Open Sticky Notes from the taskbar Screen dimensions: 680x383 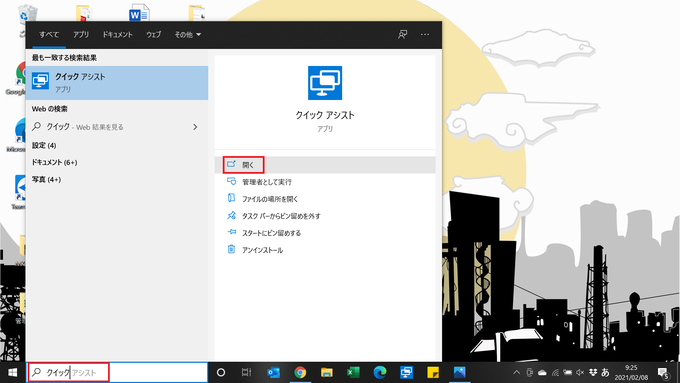click(433, 372)
